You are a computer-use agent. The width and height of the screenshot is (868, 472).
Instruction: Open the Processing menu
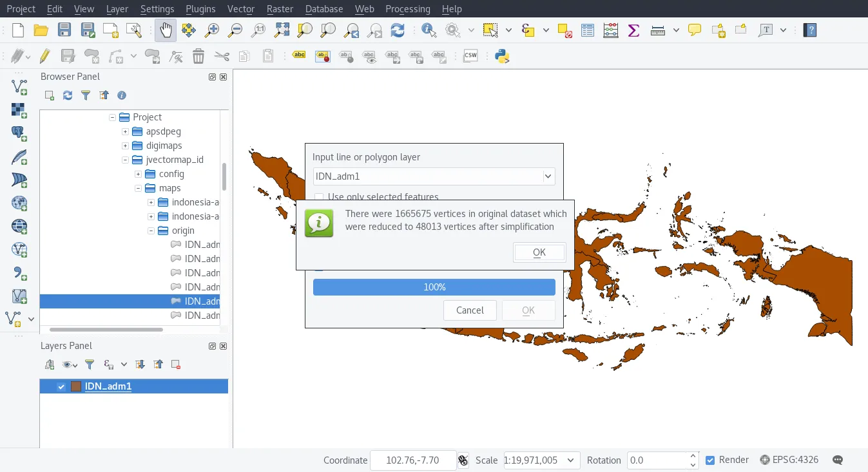click(407, 9)
